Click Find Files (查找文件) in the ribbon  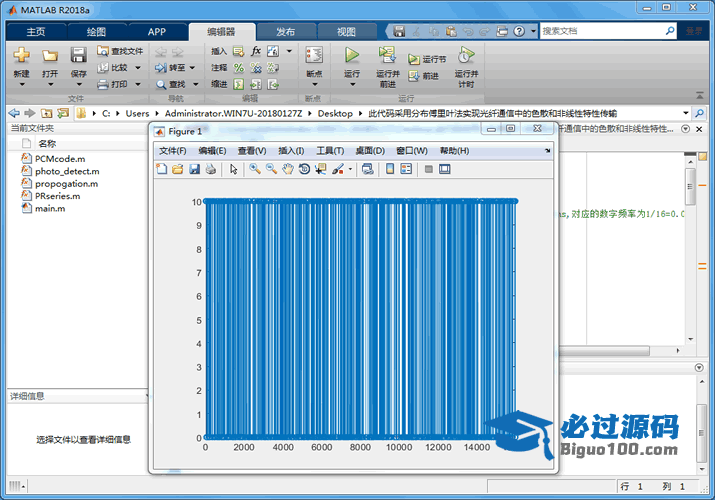(120, 51)
